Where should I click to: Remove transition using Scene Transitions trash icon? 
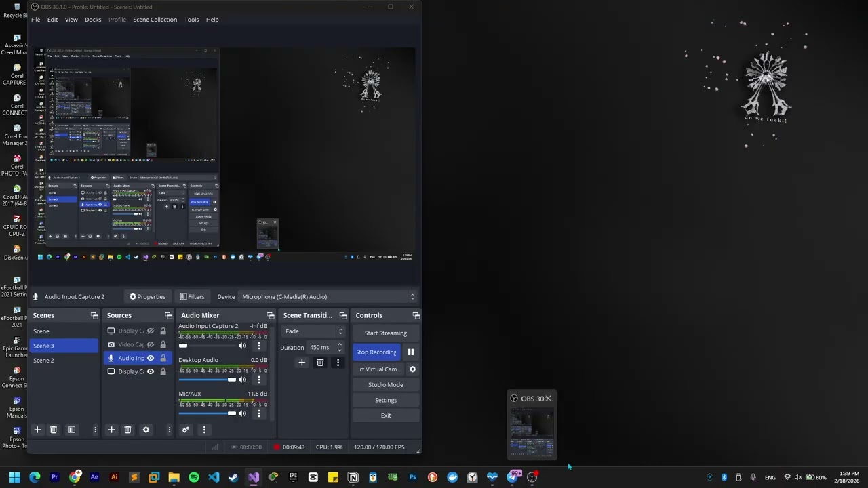click(x=320, y=363)
